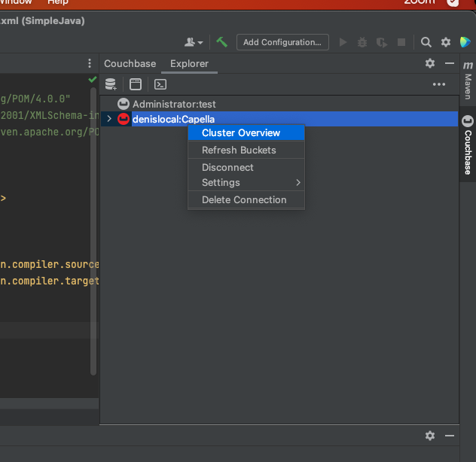The width and height of the screenshot is (476, 462).
Task: Minimize the bottom tool window
Action: click(450, 436)
